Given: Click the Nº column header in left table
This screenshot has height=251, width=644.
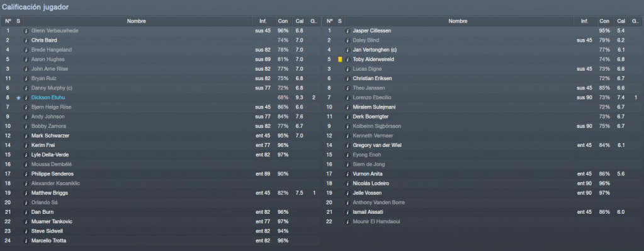Looking at the screenshot, I should point(8,21).
